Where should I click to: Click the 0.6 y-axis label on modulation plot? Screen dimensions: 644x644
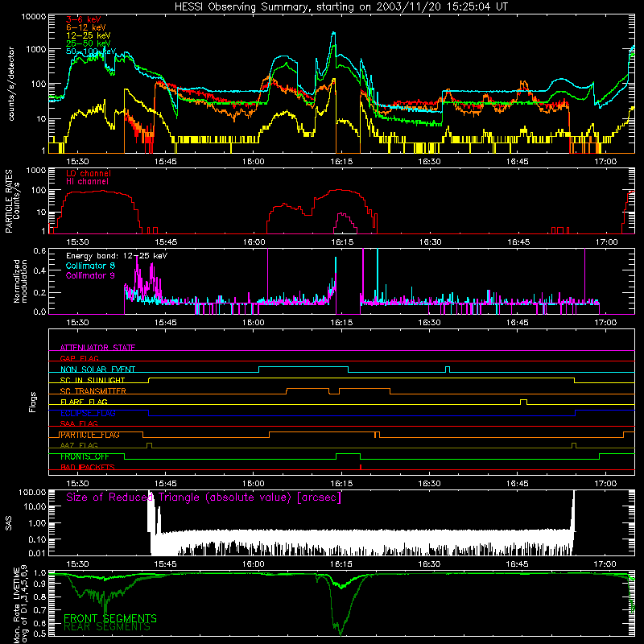pyautogui.click(x=39, y=250)
